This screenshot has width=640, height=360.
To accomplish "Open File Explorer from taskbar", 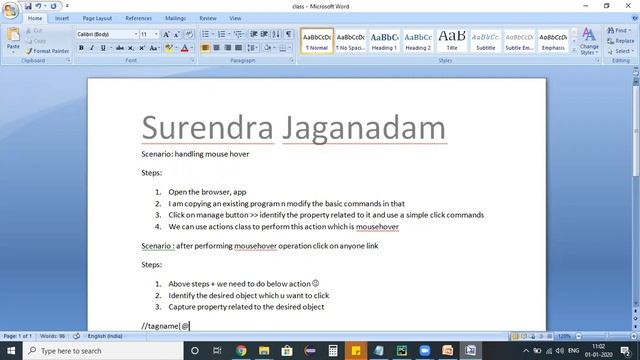I will coord(264,351).
